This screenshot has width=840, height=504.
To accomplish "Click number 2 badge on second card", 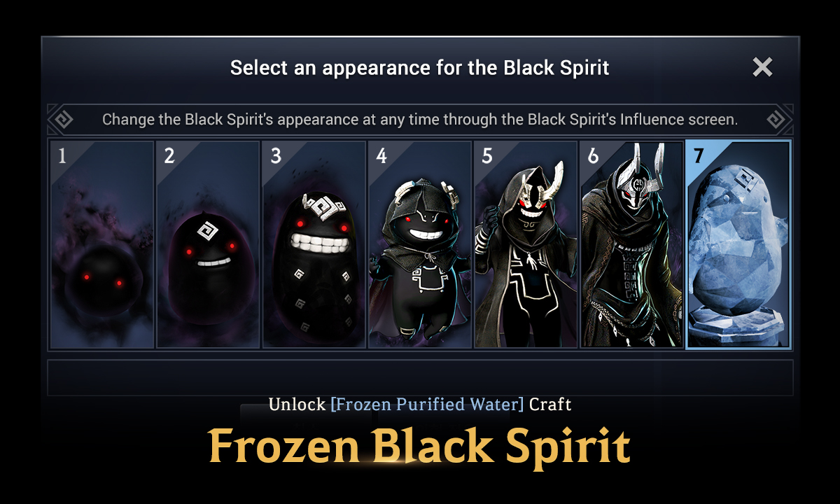I will click(169, 156).
